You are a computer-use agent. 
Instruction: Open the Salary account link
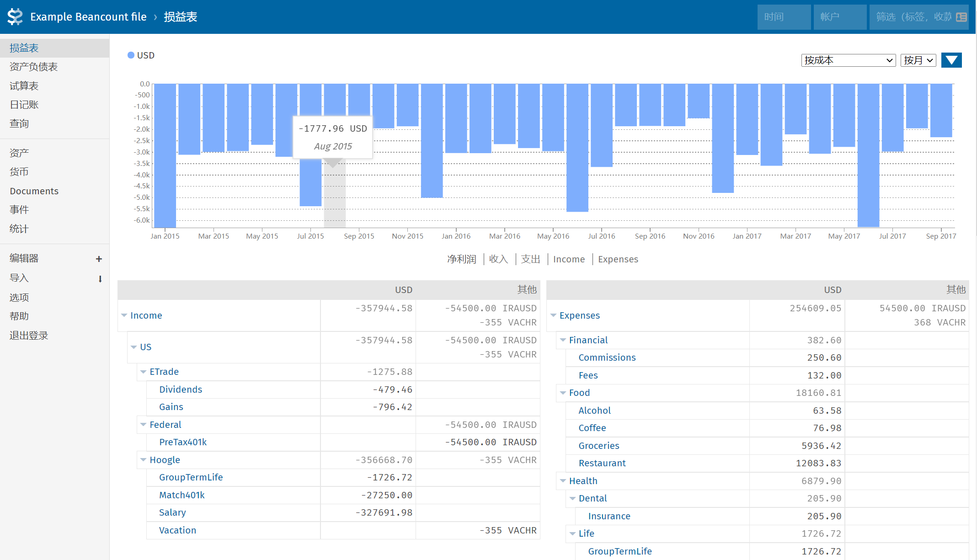pos(172,512)
